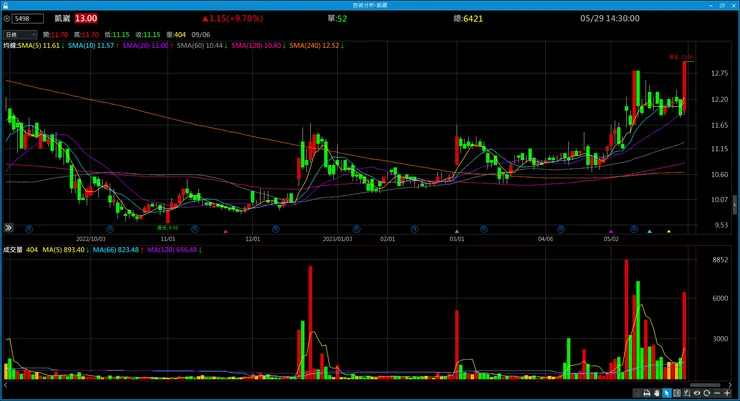Click monthly marker after 02/01
Image resolution: width=740 pixels, height=401 pixels.
coord(414,229)
